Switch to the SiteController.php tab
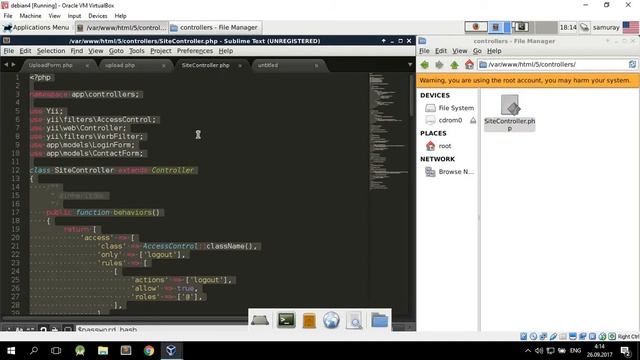640x360 pixels. coord(206,65)
